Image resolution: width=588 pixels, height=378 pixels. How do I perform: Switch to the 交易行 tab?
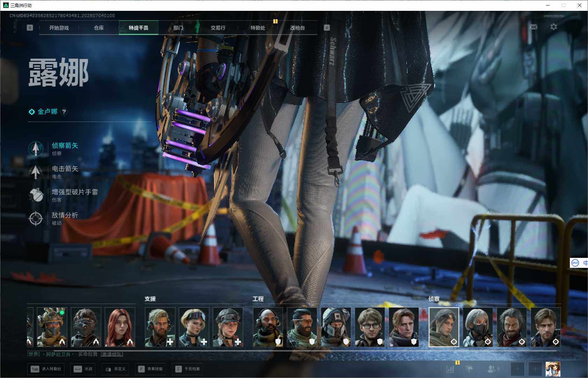tap(218, 28)
